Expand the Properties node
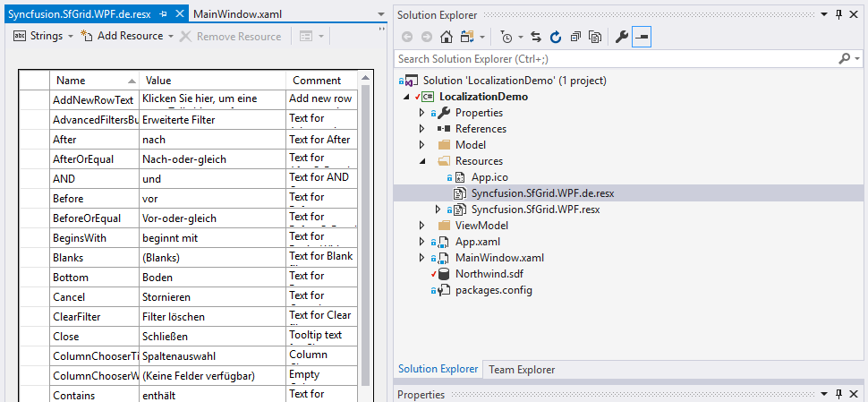Image resolution: width=868 pixels, height=402 pixels. click(x=421, y=113)
